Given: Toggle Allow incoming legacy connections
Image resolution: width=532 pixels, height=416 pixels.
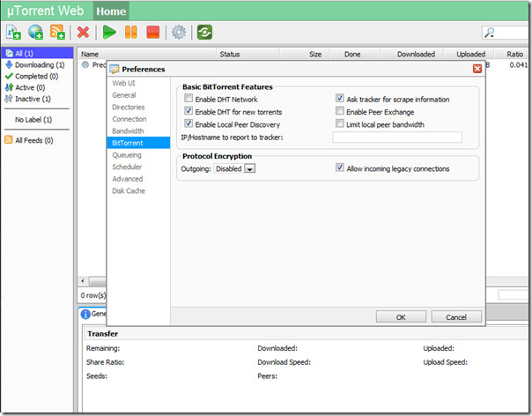Looking at the screenshot, I should point(340,167).
